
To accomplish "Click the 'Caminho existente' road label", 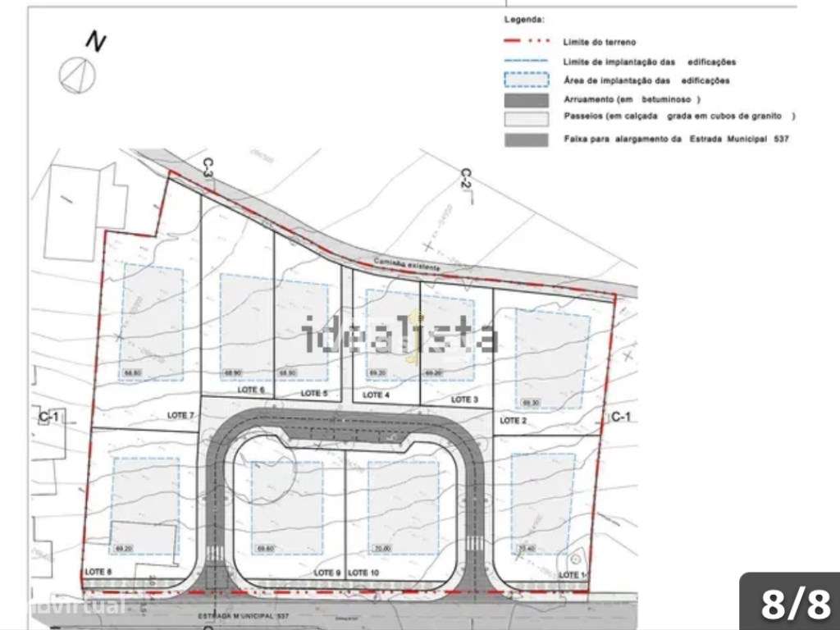I will (407, 264).
